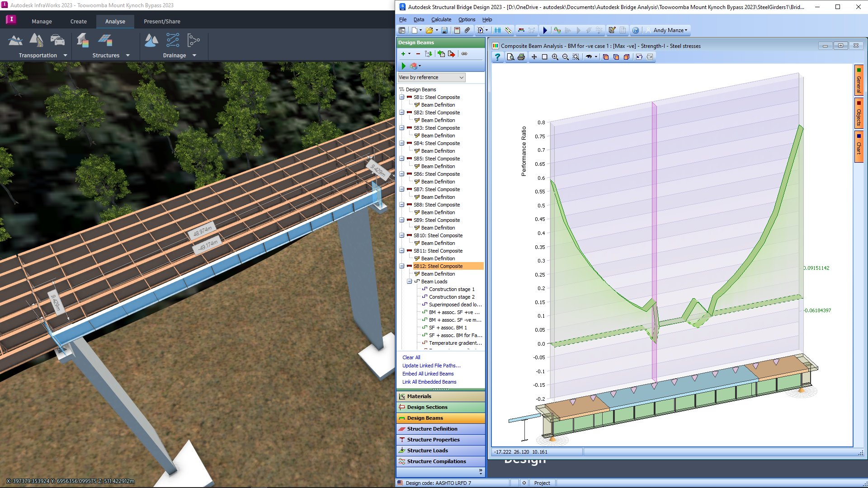Click the zoom out magnifier icon
This screenshot has height=488, width=868.
tap(565, 57)
